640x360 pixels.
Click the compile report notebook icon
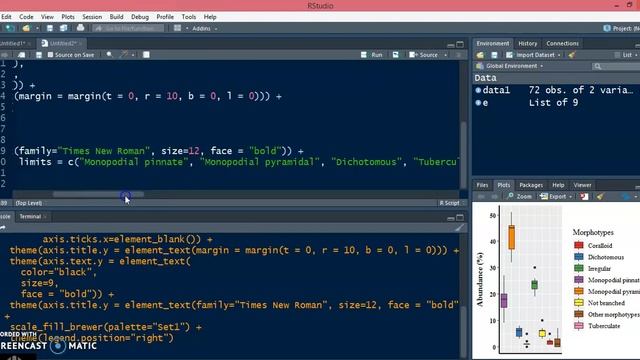click(x=146, y=55)
